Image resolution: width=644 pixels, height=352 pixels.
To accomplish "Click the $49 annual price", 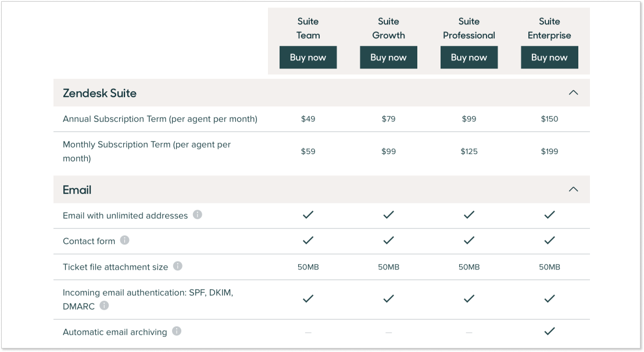I will pyautogui.click(x=308, y=119).
